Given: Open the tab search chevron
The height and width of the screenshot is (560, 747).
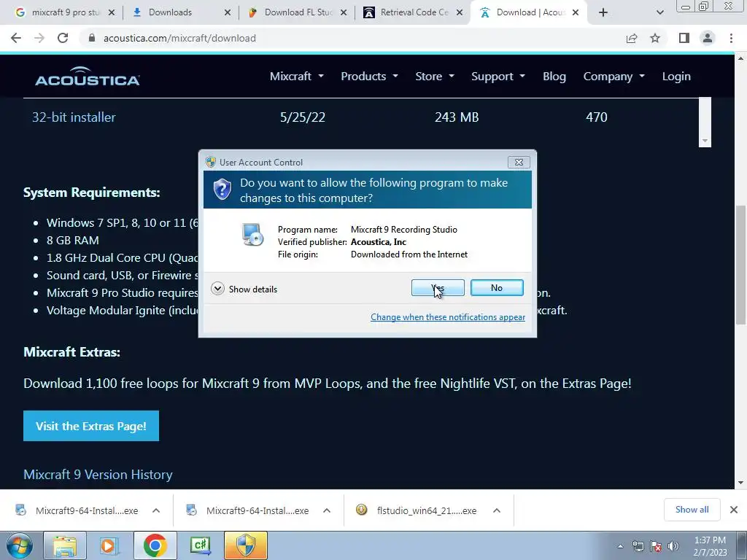Looking at the screenshot, I should click(659, 13).
